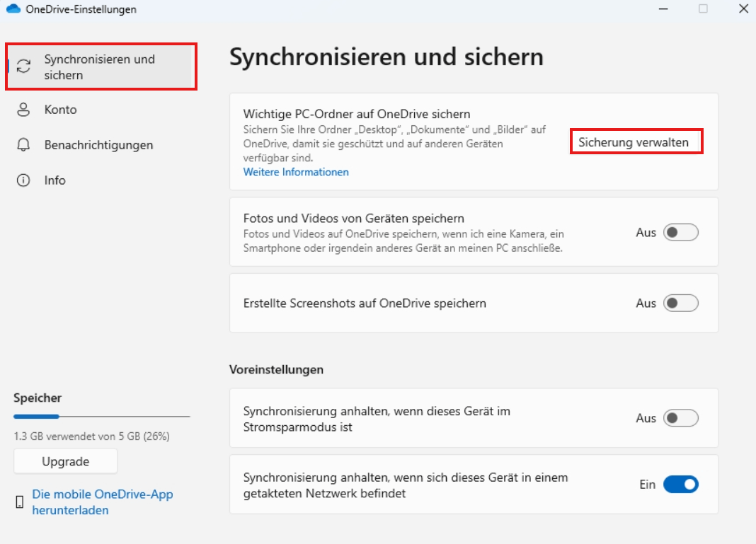Click the mobile phone icon near download link

[20, 502]
